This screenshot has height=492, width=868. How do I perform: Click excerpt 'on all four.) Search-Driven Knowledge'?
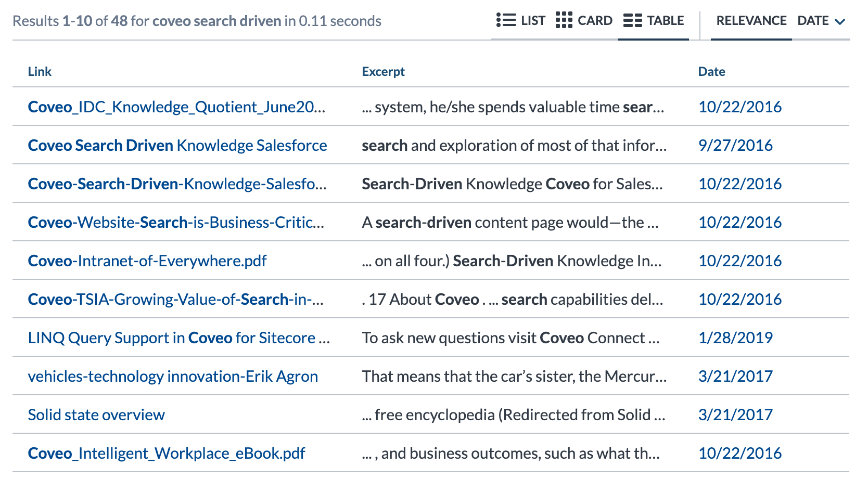pyautogui.click(x=512, y=261)
